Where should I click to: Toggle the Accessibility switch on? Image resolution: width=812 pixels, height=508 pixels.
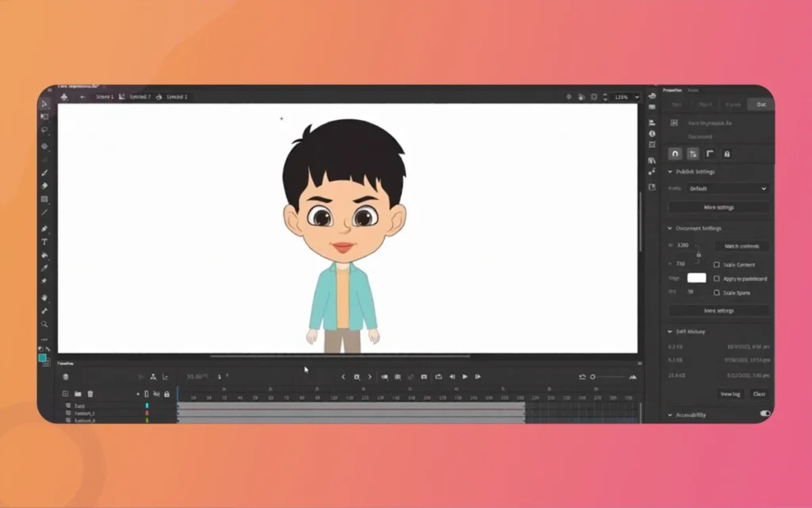pos(764,414)
